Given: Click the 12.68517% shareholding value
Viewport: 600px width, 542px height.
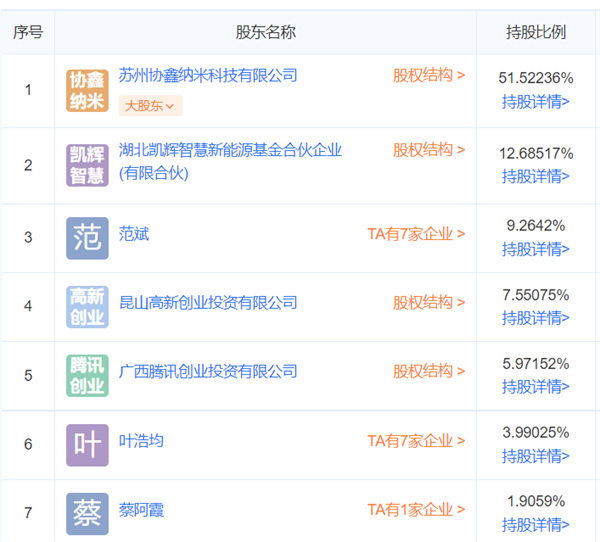Looking at the screenshot, I should [536, 153].
